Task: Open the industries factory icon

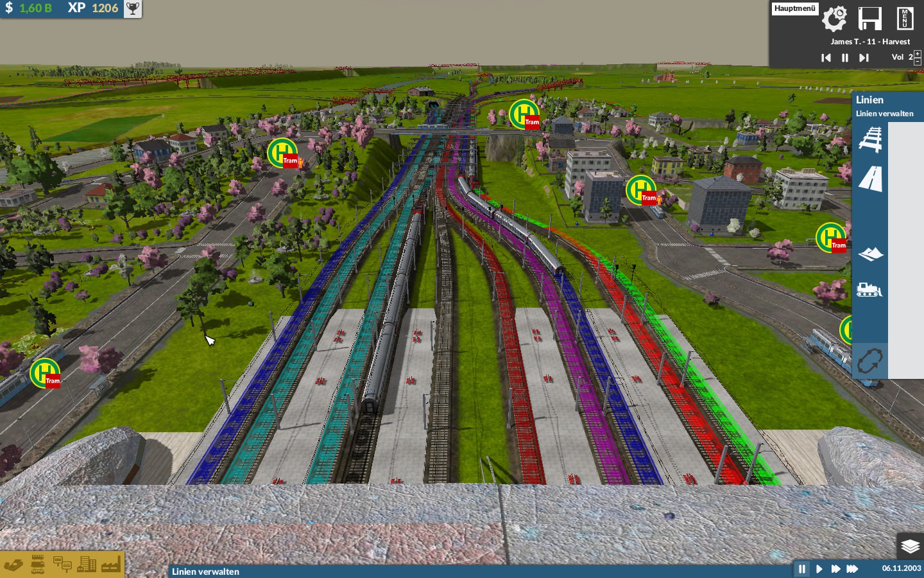Action: (x=111, y=565)
